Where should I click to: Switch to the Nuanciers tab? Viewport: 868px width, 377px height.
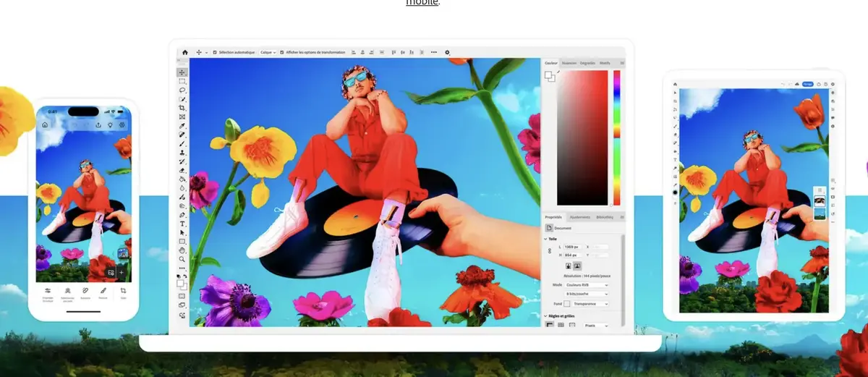(569, 63)
